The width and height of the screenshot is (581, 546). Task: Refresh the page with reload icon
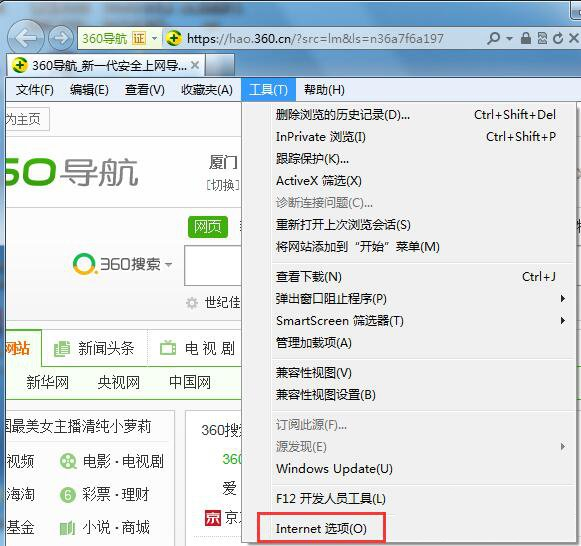click(558, 38)
